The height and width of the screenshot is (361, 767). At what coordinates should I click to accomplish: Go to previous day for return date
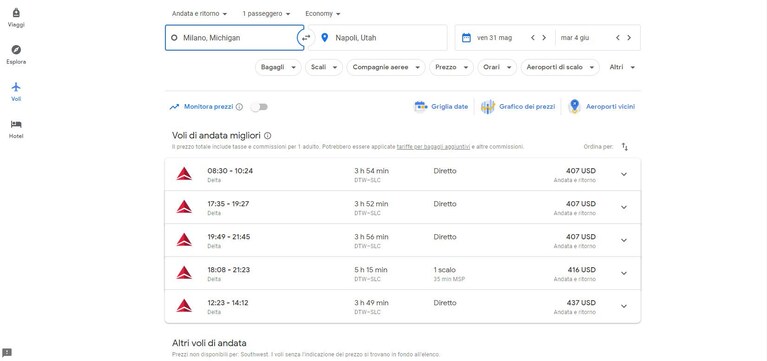click(x=618, y=38)
